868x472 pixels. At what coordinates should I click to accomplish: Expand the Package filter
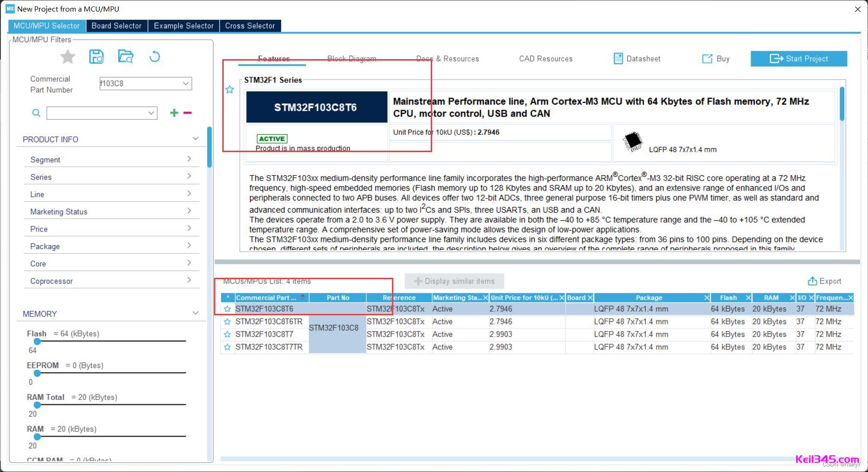point(189,245)
